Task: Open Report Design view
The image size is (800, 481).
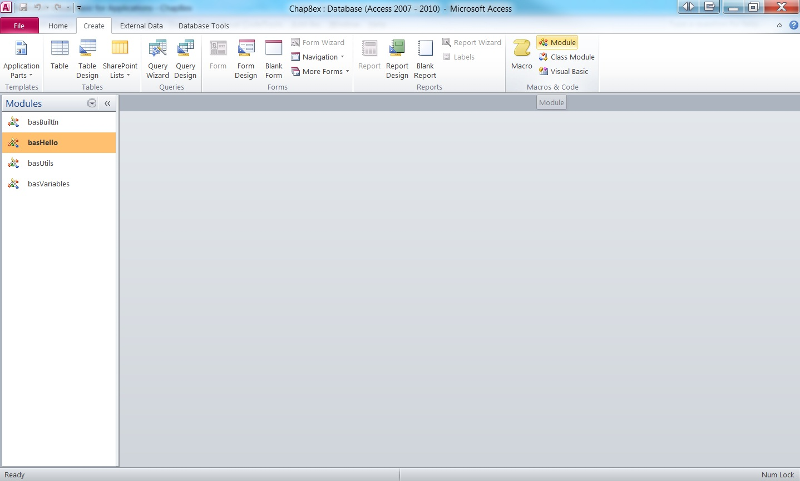Action: pos(397,59)
